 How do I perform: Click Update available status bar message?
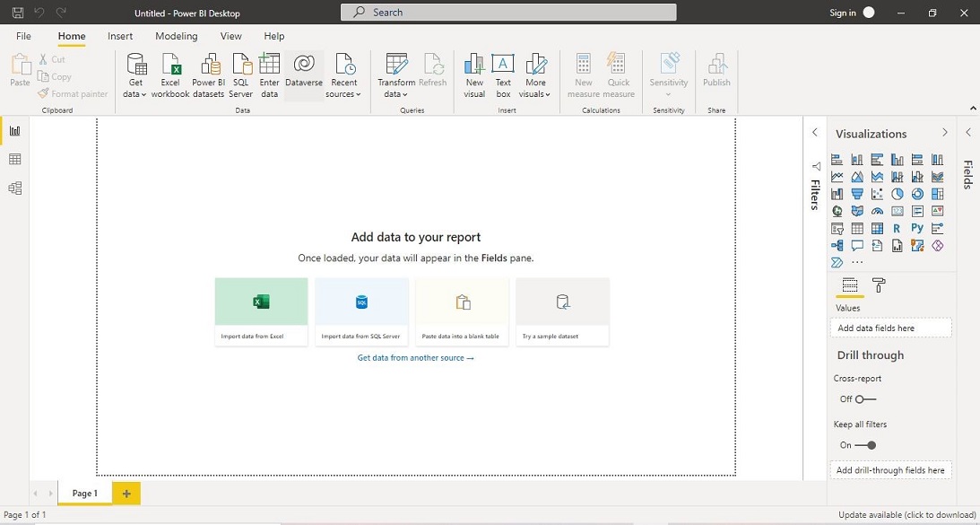905,515
